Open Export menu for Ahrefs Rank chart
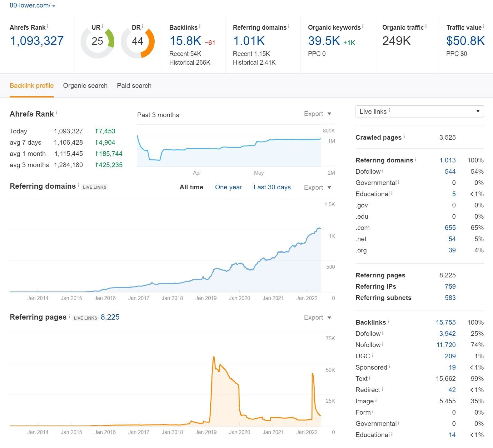The width and height of the screenshot is (493, 448). click(317, 114)
